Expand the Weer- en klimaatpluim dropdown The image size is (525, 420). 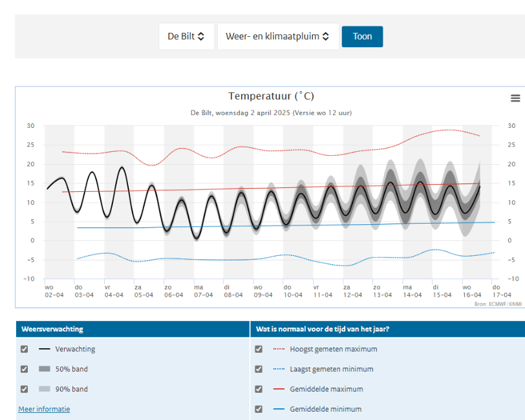(x=277, y=37)
